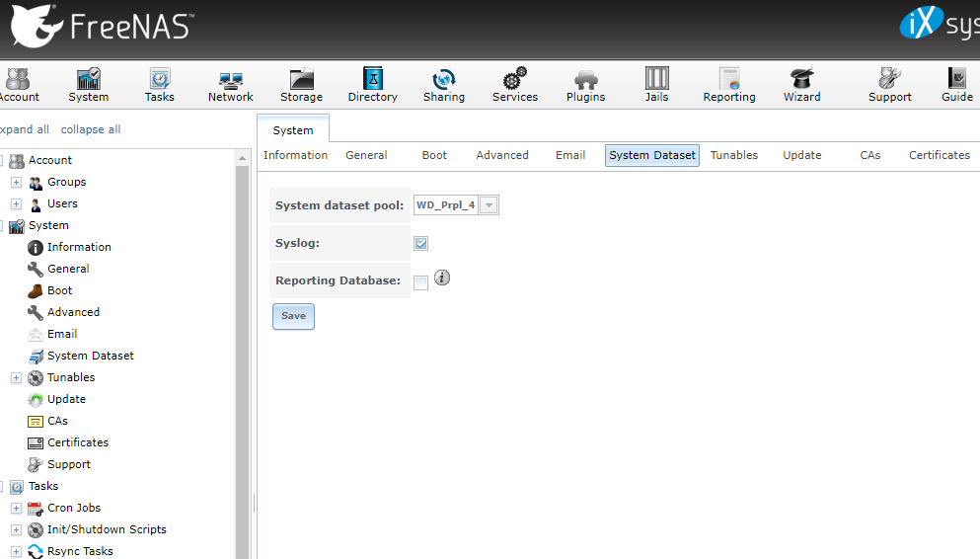This screenshot has height=559, width=980.
Task: Click the System dataset pool field WD_Prpl_4
Action: (446, 205)
